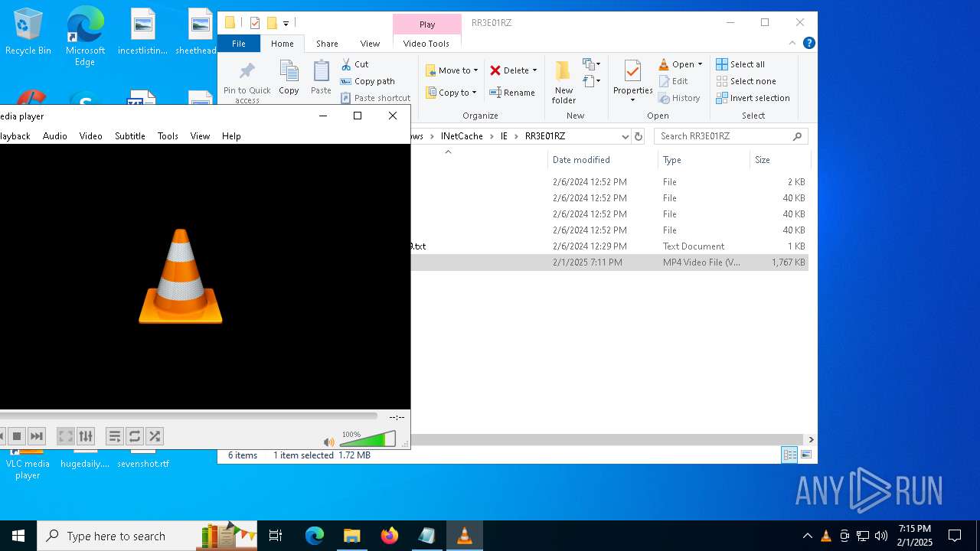
Task: Click Select all
Action: pos(740,64)
